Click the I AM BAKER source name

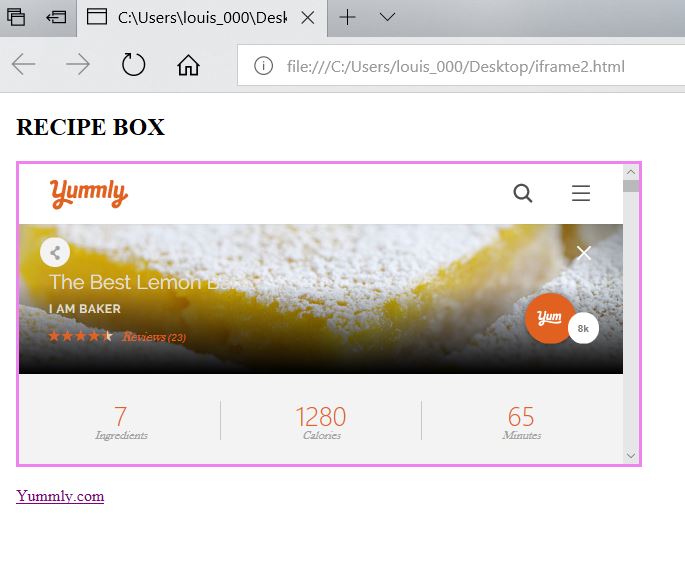click(85, 309)
